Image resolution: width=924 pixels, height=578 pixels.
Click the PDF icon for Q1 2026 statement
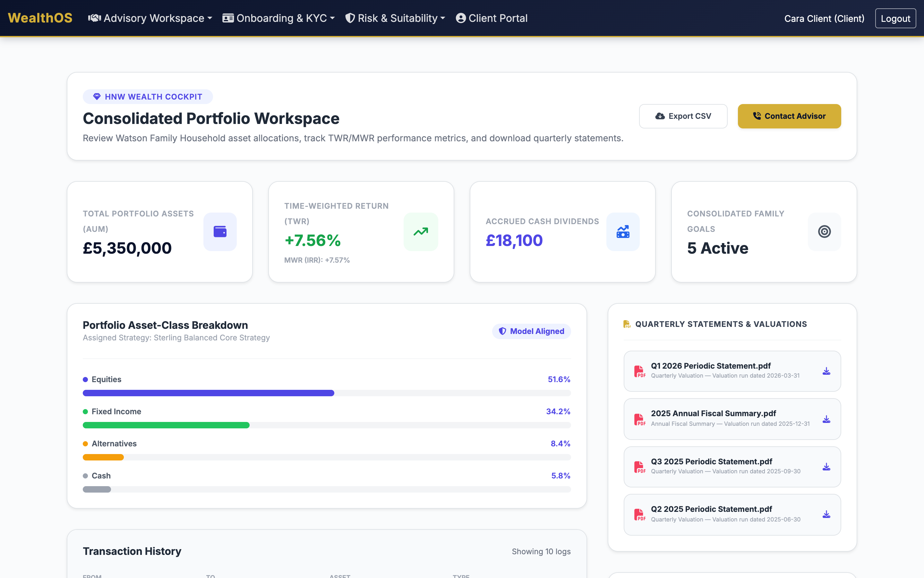coord(639,371)
